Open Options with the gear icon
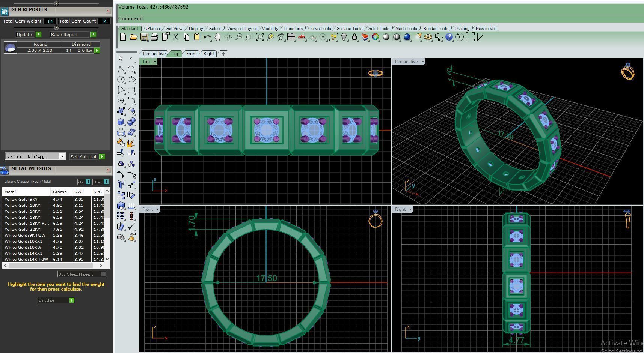644x353 pixels. (428, 37)
